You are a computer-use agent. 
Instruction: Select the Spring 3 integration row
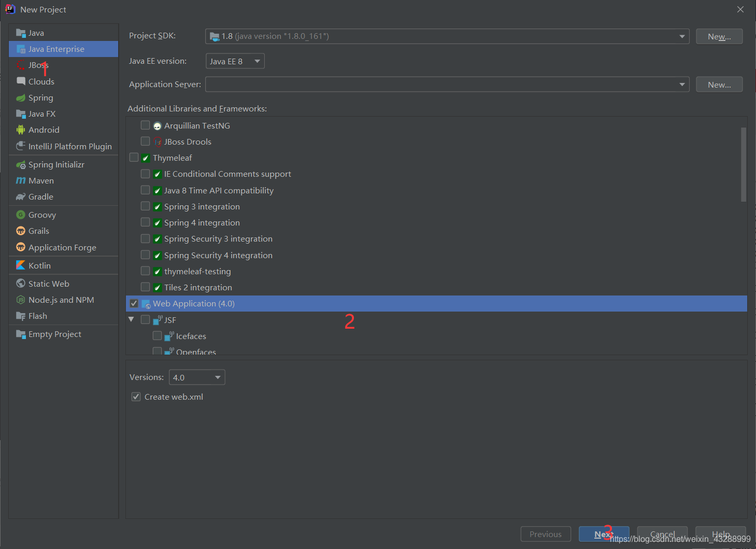point(436,206)
